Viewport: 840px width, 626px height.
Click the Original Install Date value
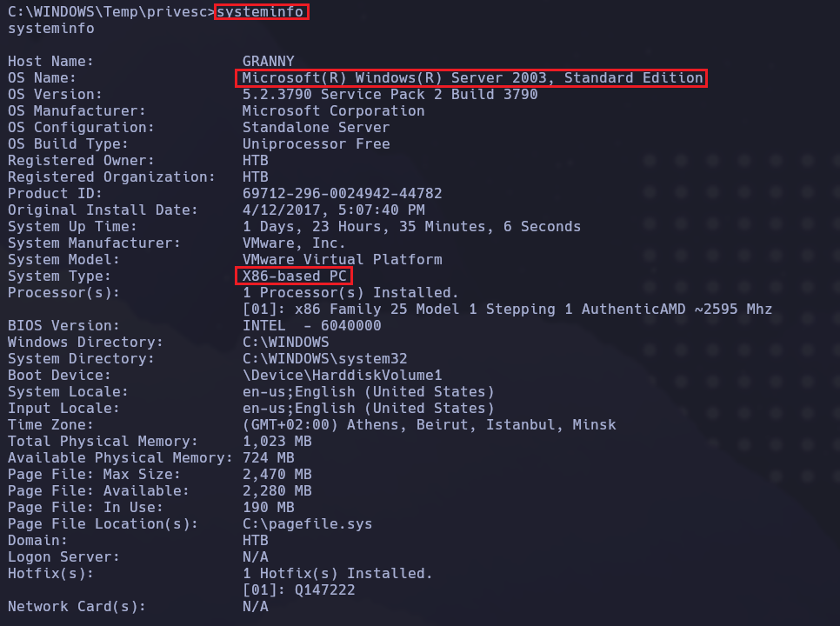pyautogui.click(x=333, y=210)
